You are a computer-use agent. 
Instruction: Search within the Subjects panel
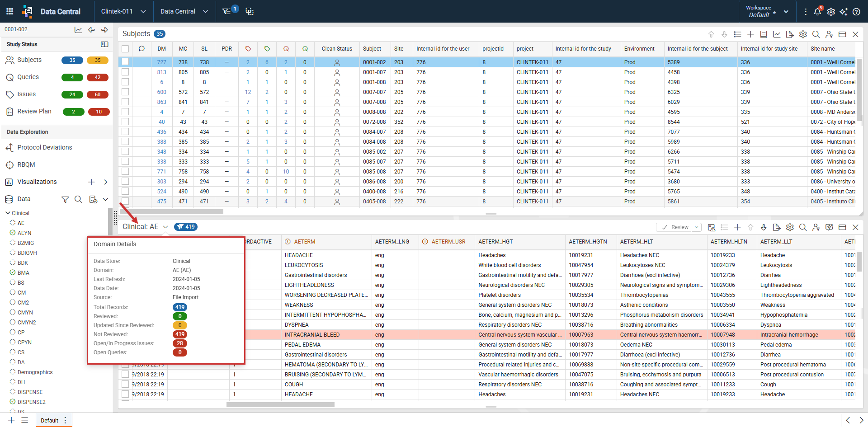[x=816, y=34]
